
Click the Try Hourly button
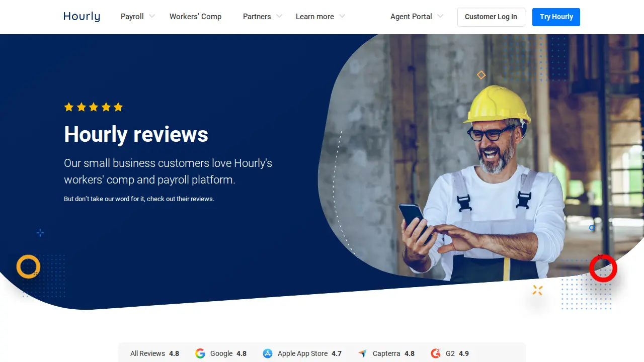[556, 17]
